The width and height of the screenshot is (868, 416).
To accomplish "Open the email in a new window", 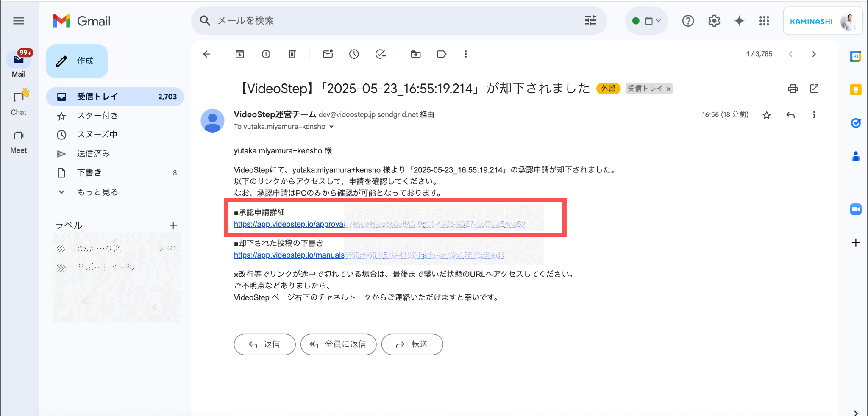I will (814, 88).
